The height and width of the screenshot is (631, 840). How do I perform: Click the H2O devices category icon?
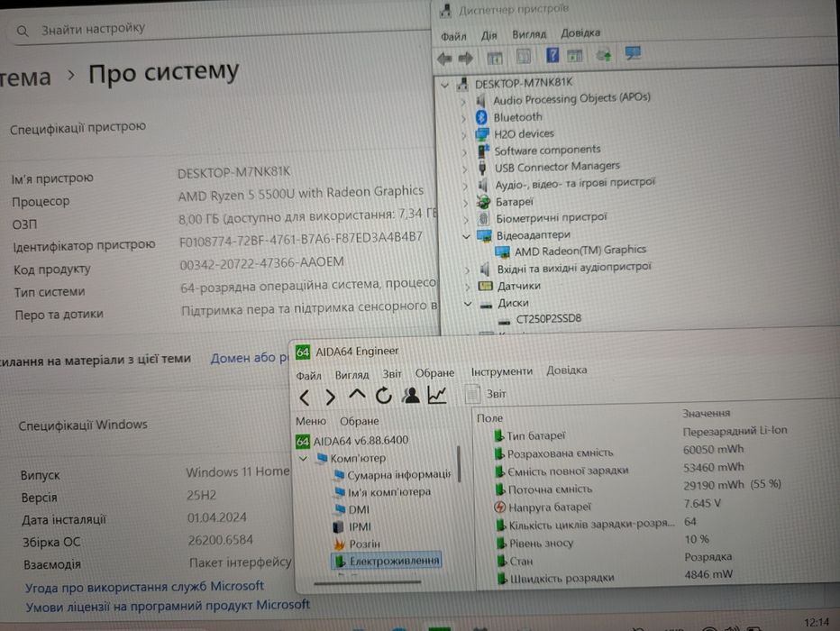483,134
